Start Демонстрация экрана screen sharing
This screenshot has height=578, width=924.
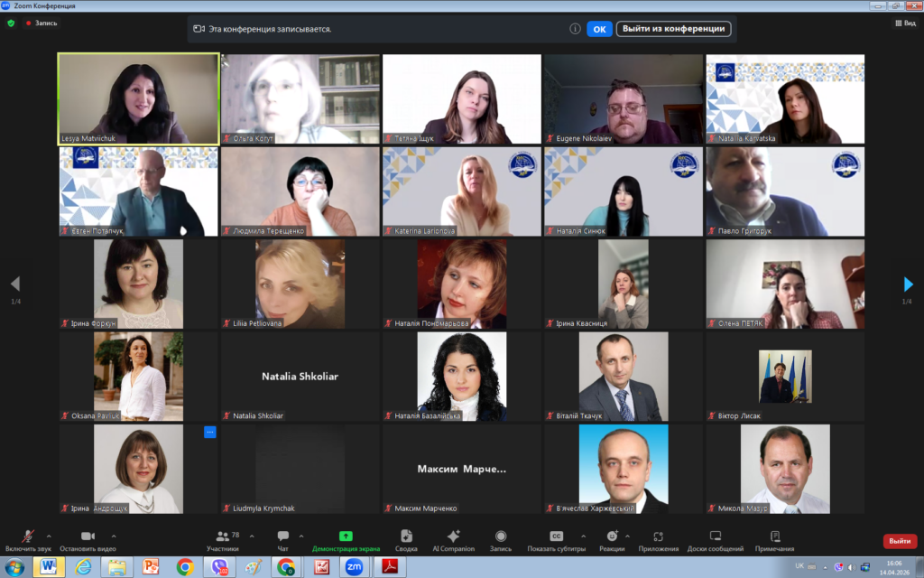click(x=346, y=539)
